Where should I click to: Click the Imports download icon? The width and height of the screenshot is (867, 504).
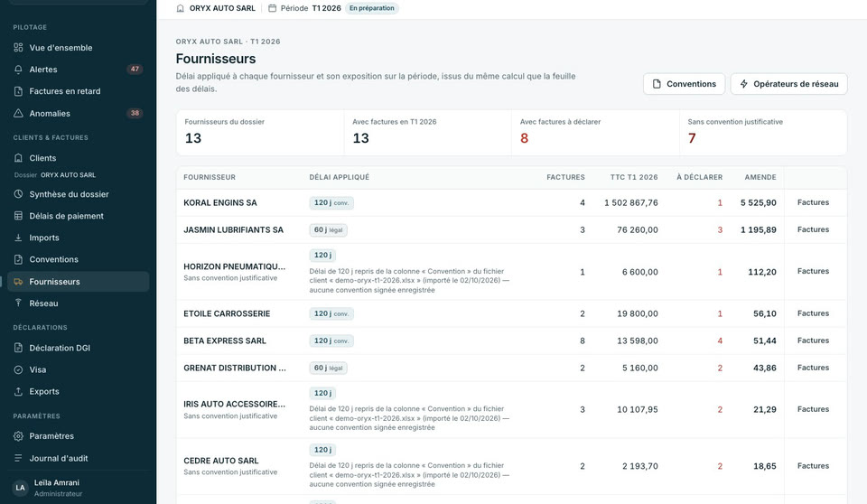coord(18,238)
